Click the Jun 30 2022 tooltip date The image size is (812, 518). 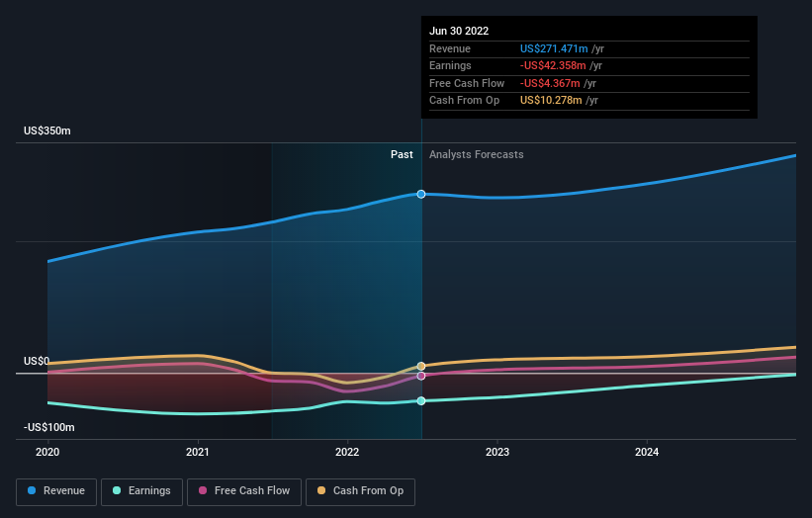click(459, 31)
